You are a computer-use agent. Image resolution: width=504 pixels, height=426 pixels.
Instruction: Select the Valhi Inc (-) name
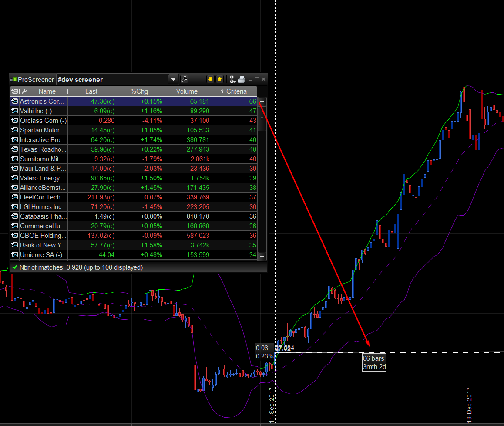tap(36, 111)
